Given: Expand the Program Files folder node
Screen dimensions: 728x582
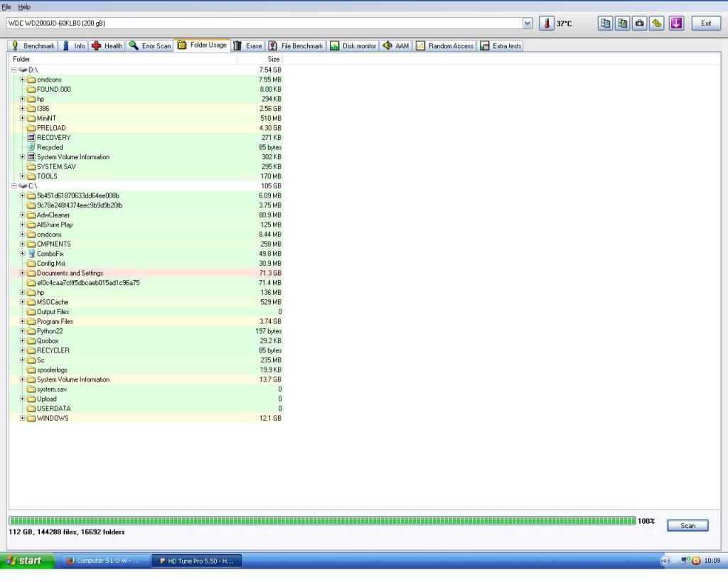Looking at the screenshot, I should pos(23,322).
